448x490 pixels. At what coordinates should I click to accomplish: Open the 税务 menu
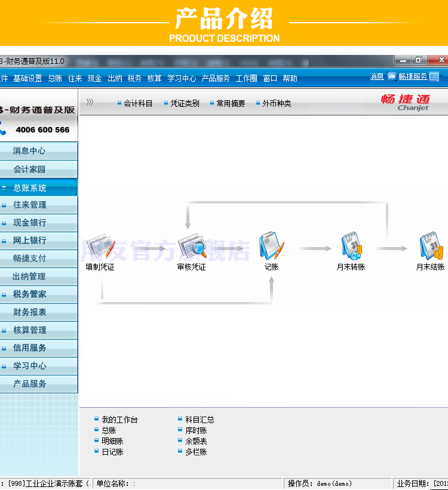tap(134, 78)
